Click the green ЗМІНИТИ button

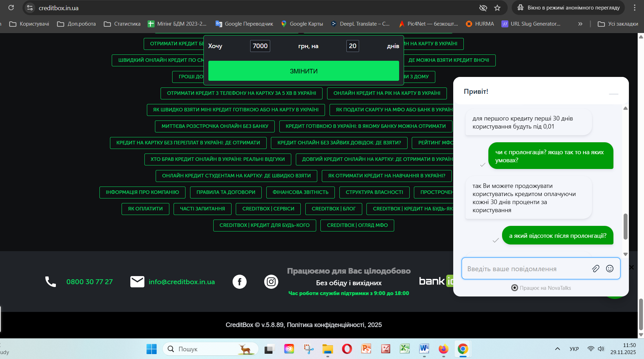click(x=304, y=71)
